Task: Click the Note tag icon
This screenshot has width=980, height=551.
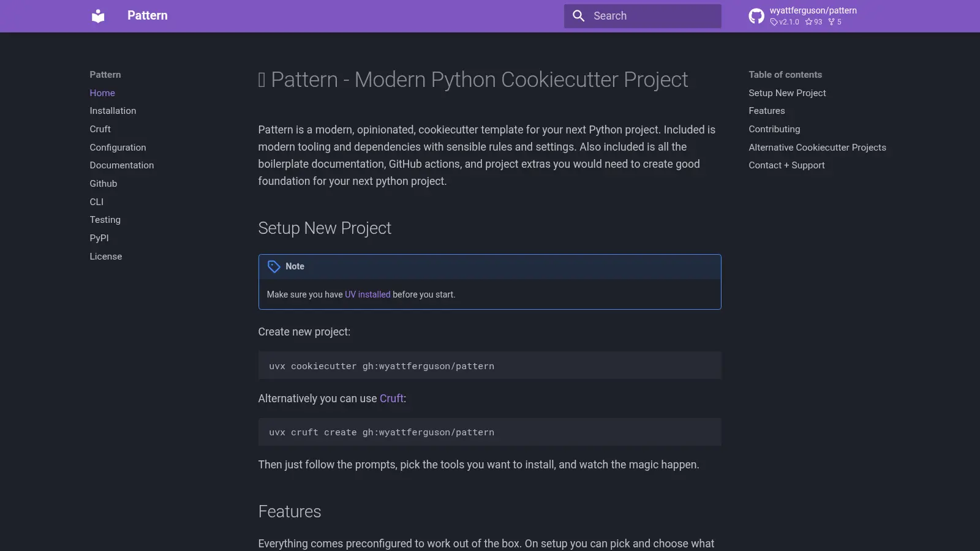Action: [274, 266]
